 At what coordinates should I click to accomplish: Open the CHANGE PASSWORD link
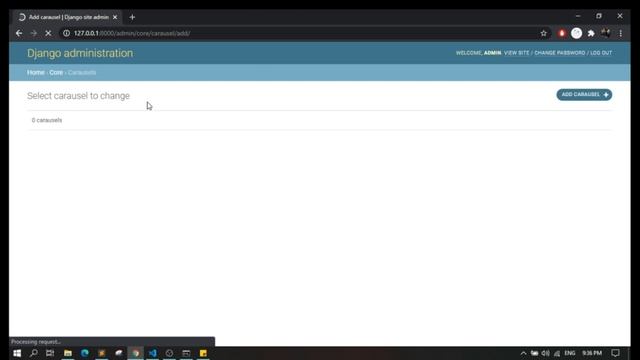(x=560, y=53)
